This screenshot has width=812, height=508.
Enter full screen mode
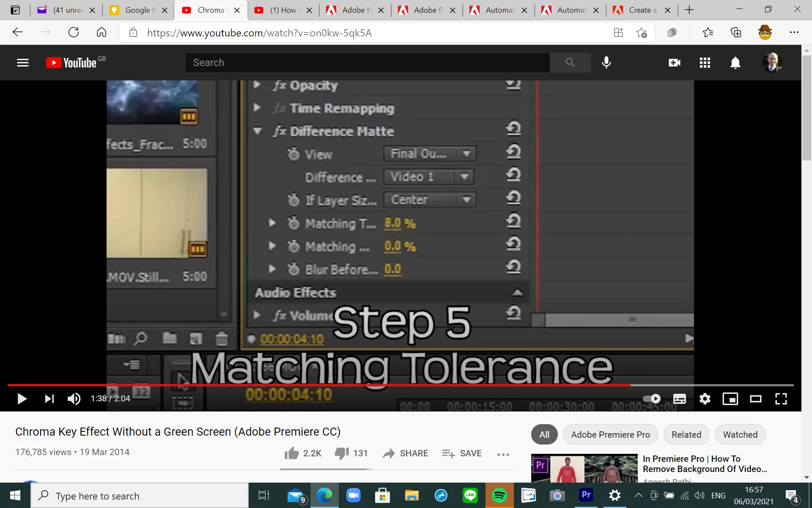click(781, 399)
